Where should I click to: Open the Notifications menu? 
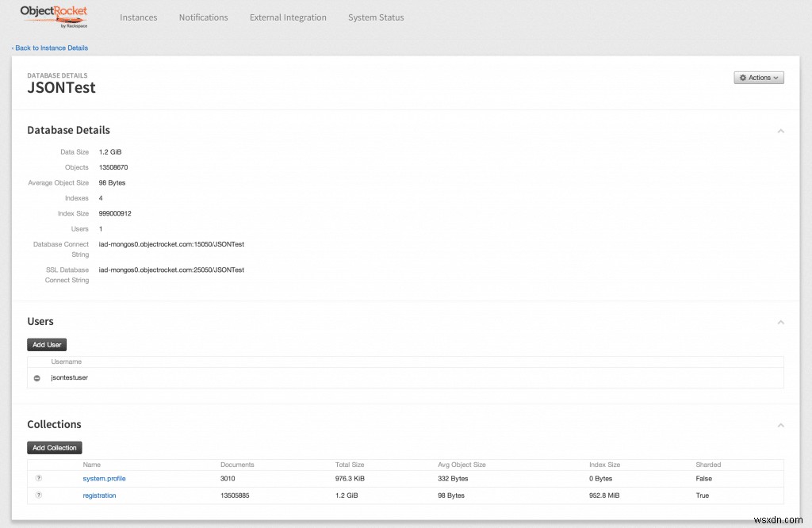204,17
